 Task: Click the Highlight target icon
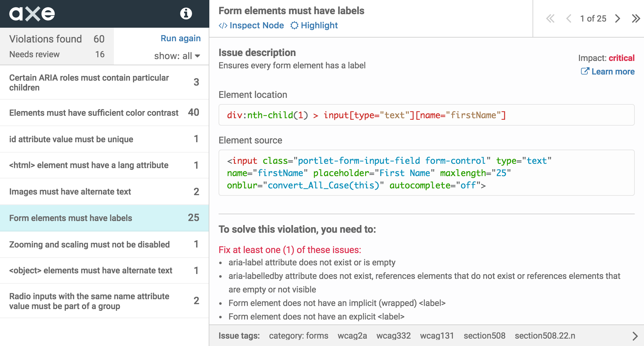tap(294, 26)
